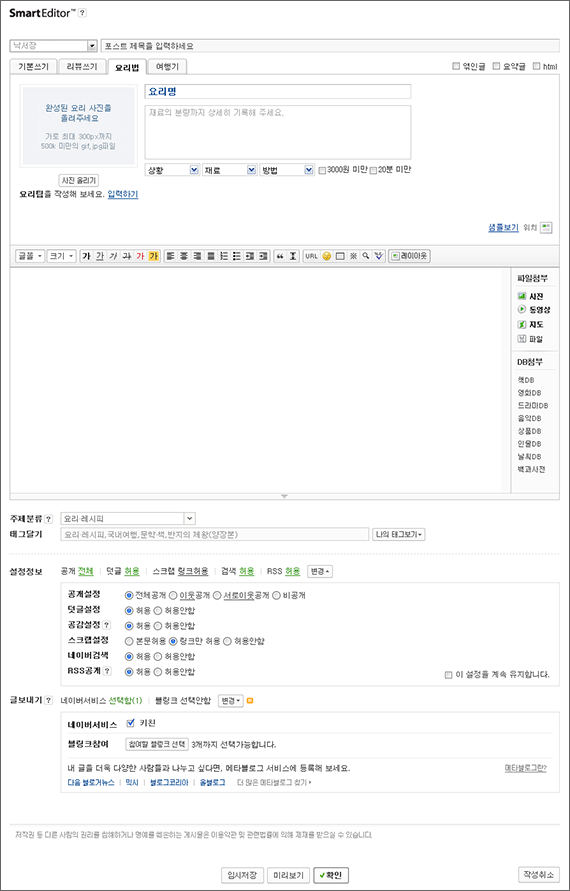Center align text in editor toolbar

pyautogui.click(x=184, y=256)
